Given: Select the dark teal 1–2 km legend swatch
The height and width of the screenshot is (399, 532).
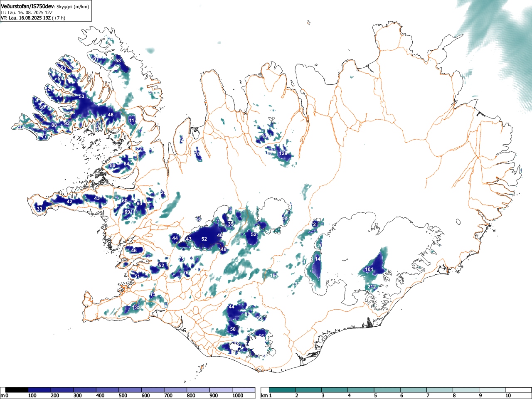Looking at the screenshot, I should click(x=283, y=390).
